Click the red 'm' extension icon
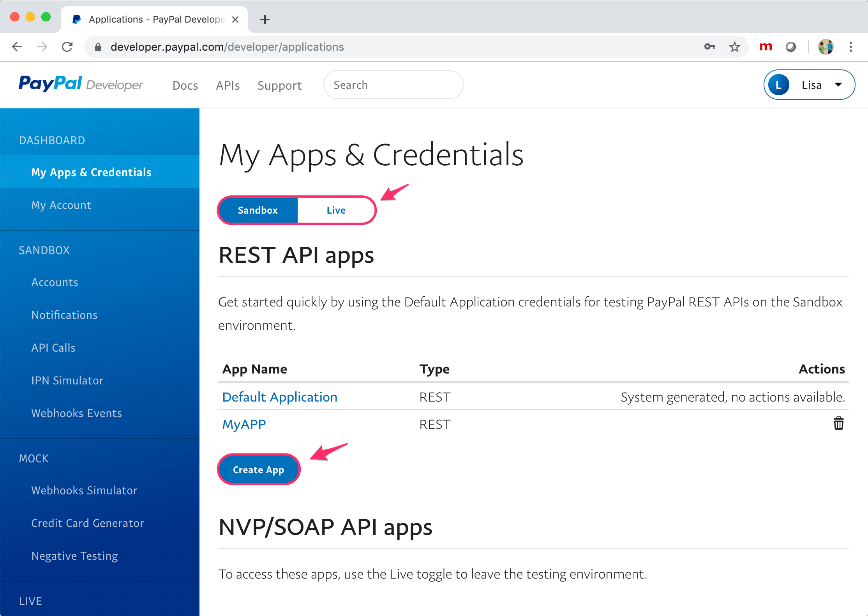 tap(766, 47)
